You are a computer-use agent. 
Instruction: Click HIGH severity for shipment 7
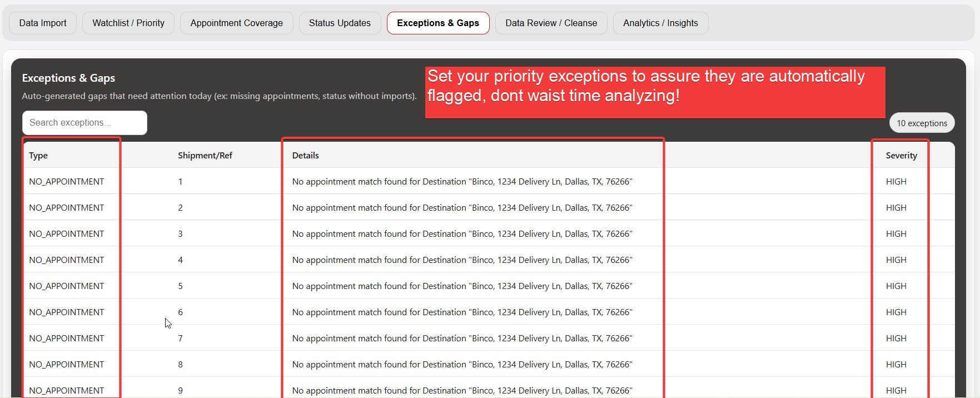(x=896, y=338)
